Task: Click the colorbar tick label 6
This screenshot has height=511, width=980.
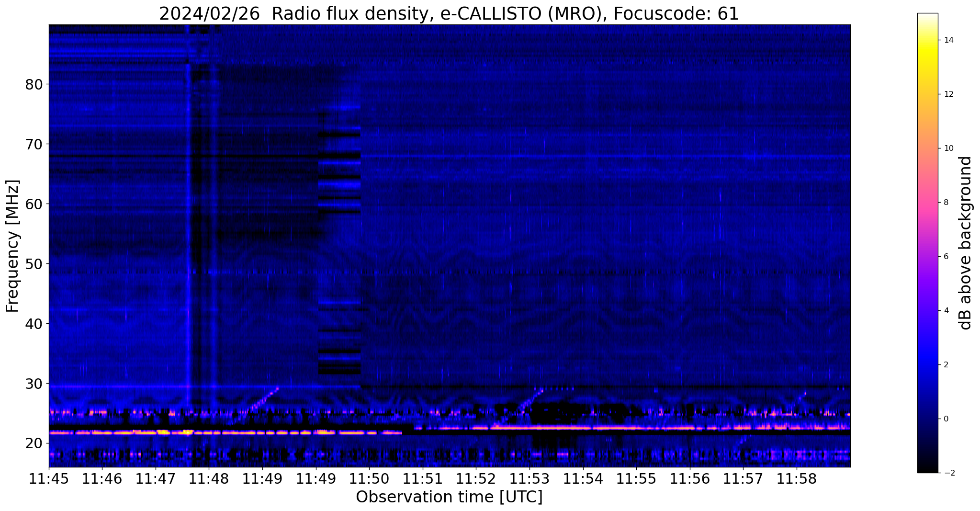Action: pyautogui.click(x=946, y=257)
